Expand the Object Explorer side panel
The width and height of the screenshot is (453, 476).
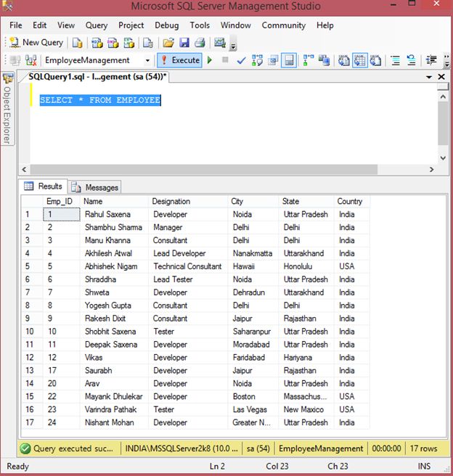pyautogui.click(x=7, y=109)
